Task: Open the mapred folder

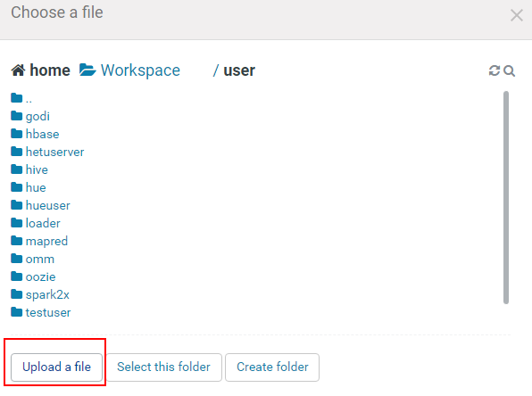Action: tap(46, 241)
